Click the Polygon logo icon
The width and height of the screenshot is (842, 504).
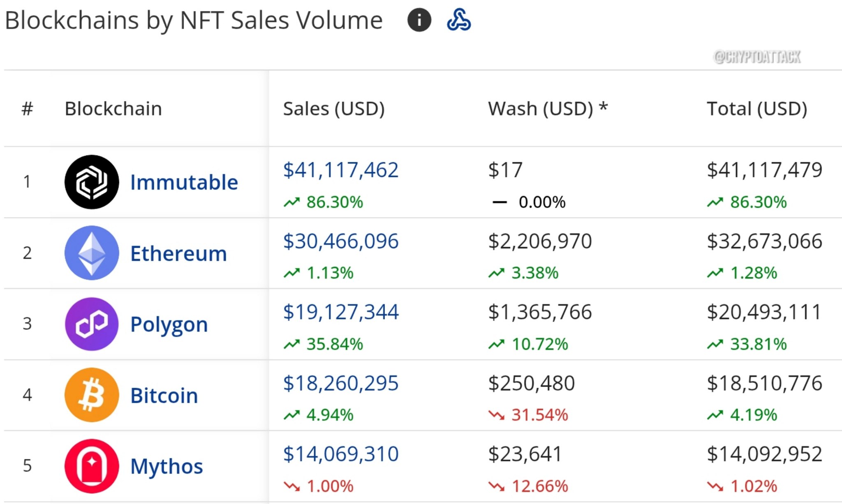coord(92,324)
